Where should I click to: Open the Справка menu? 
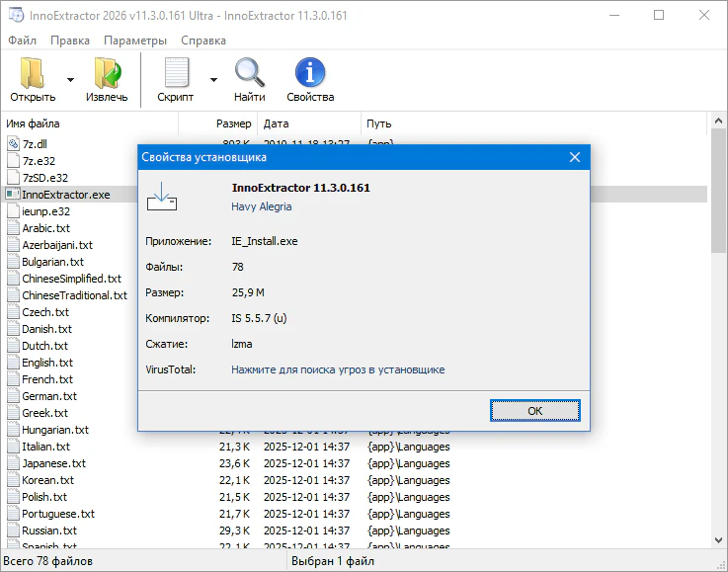[203, 41]
